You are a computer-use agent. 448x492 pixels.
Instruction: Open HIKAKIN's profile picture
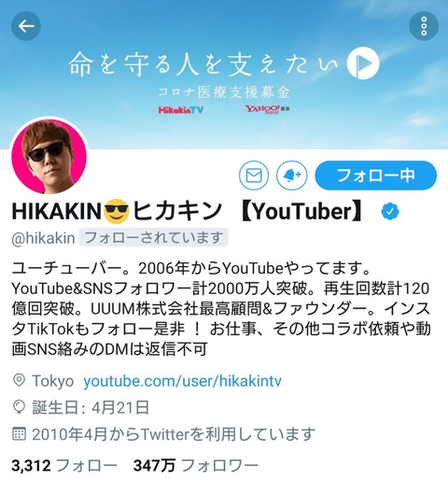(x=49, y=156)
